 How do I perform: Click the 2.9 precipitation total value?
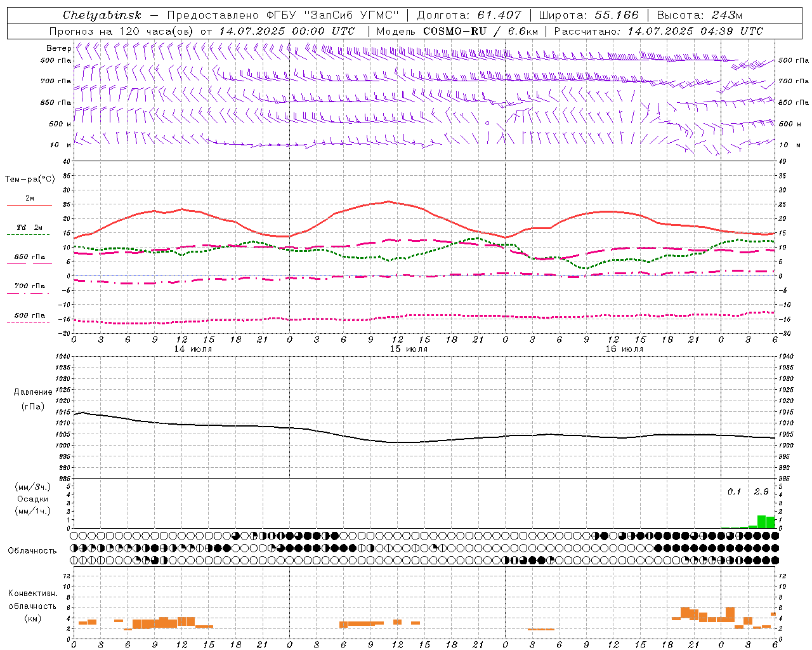tap(761, 491)
